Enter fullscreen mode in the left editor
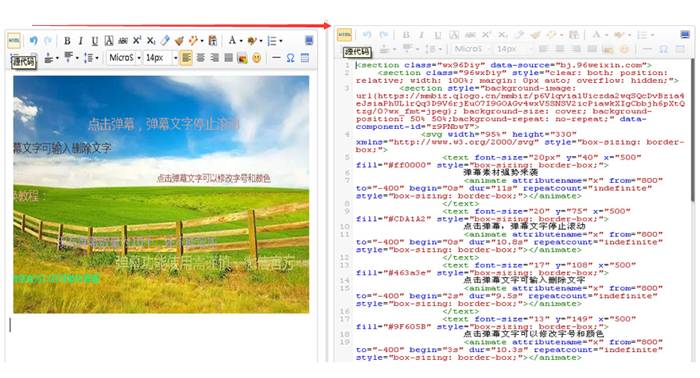 [x=309, y=41]
